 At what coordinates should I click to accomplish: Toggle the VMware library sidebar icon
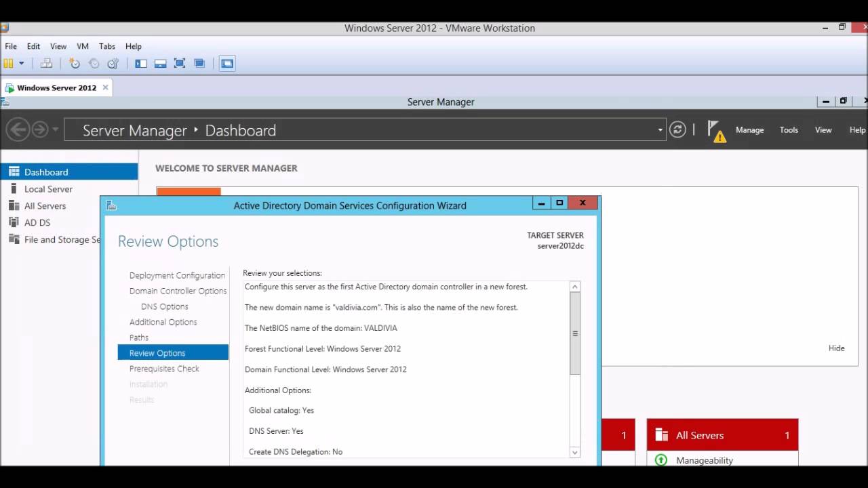pos(141,63)
